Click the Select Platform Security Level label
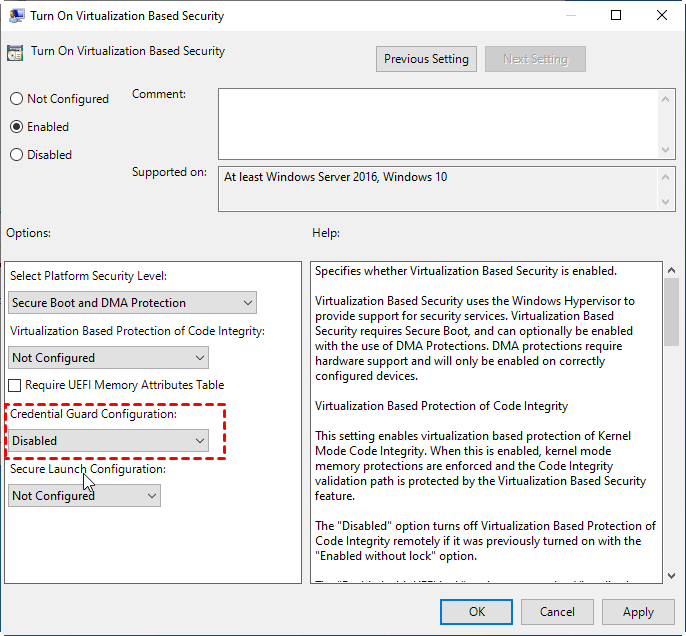The width and height of the screenshot is (686, 636). [x=88, y=276]
